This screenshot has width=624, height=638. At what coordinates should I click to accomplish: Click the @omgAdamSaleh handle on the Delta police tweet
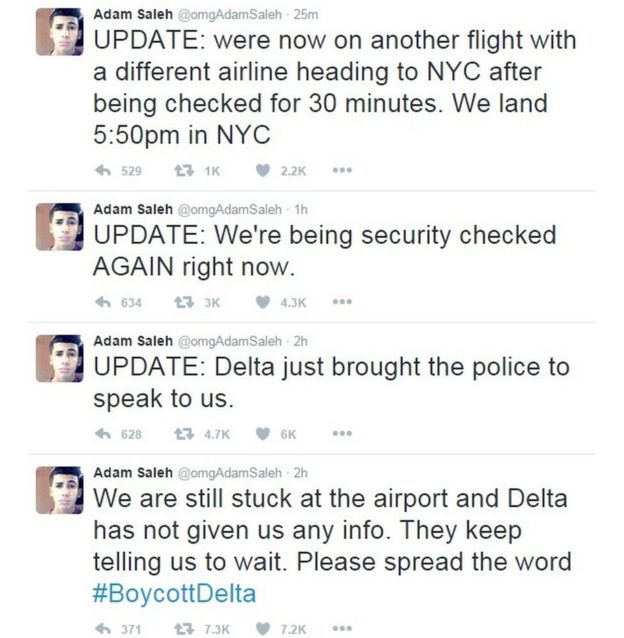point(229,341)
